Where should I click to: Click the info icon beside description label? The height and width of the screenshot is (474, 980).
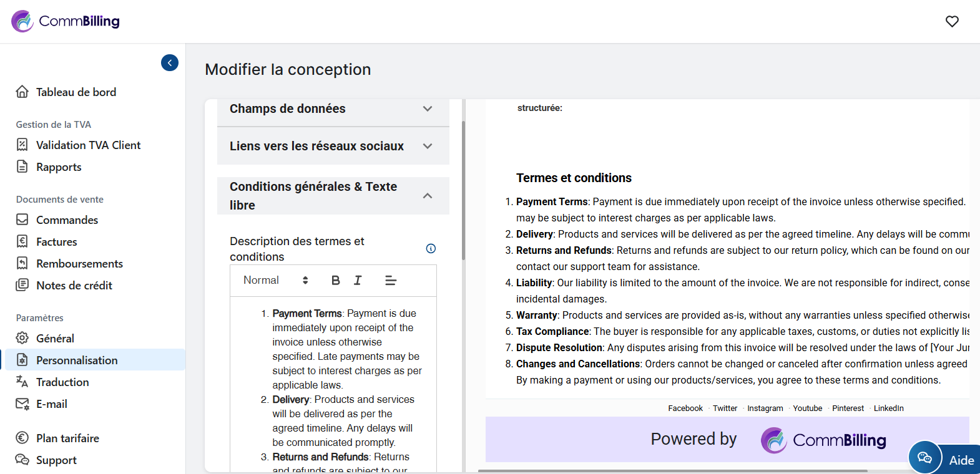(431, 248)
